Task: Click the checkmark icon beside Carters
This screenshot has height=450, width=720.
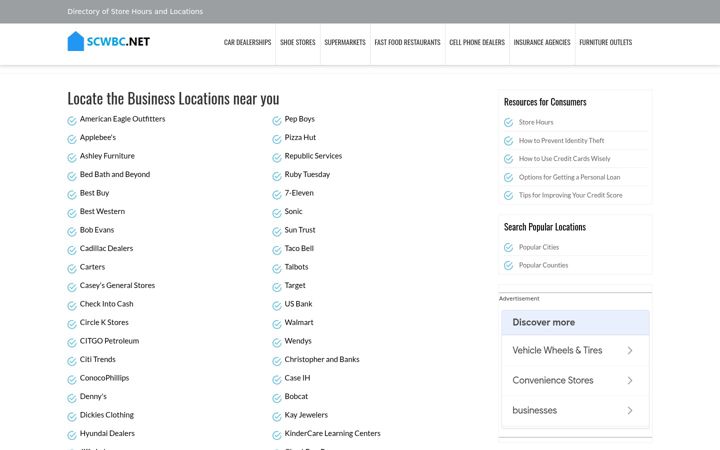Action: click(x=72, y=269)
